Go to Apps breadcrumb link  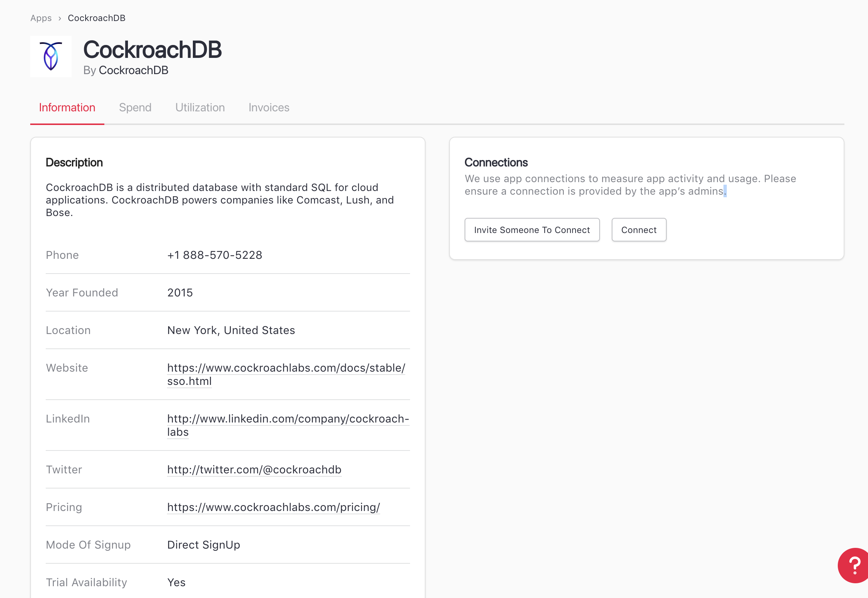pos(41,18)
